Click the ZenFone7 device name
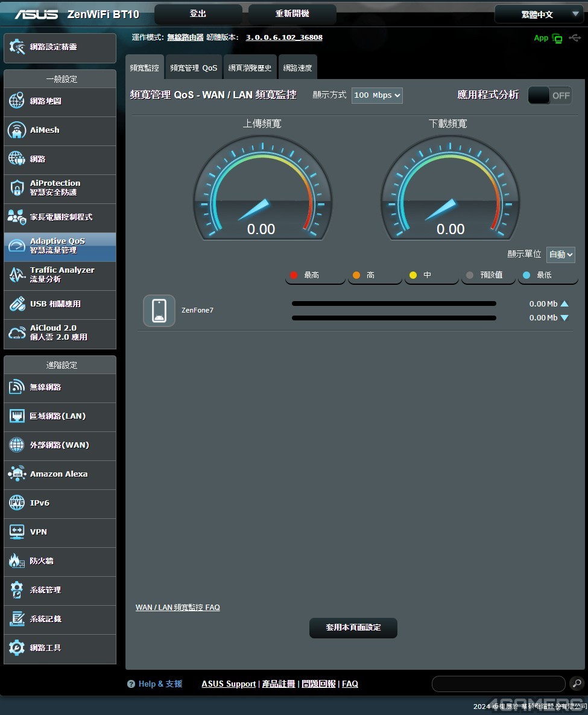Image resolution: width=588 pixels, height=715 pixels. pyautogui.click(x=197, y=310)
